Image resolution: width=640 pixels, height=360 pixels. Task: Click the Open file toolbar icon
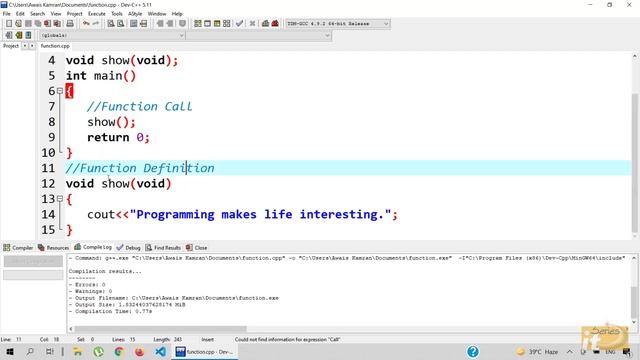coord(18,24)
